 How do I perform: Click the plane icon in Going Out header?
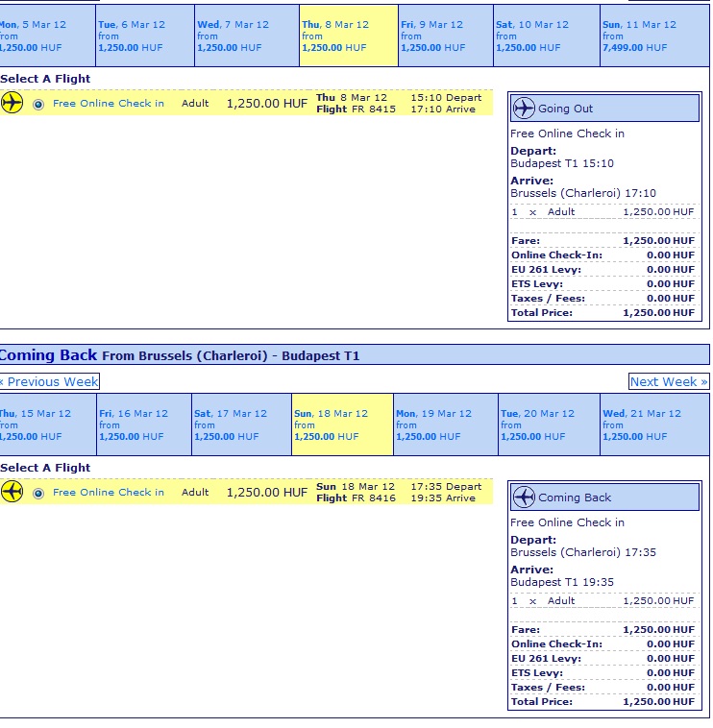pos(524,109)
